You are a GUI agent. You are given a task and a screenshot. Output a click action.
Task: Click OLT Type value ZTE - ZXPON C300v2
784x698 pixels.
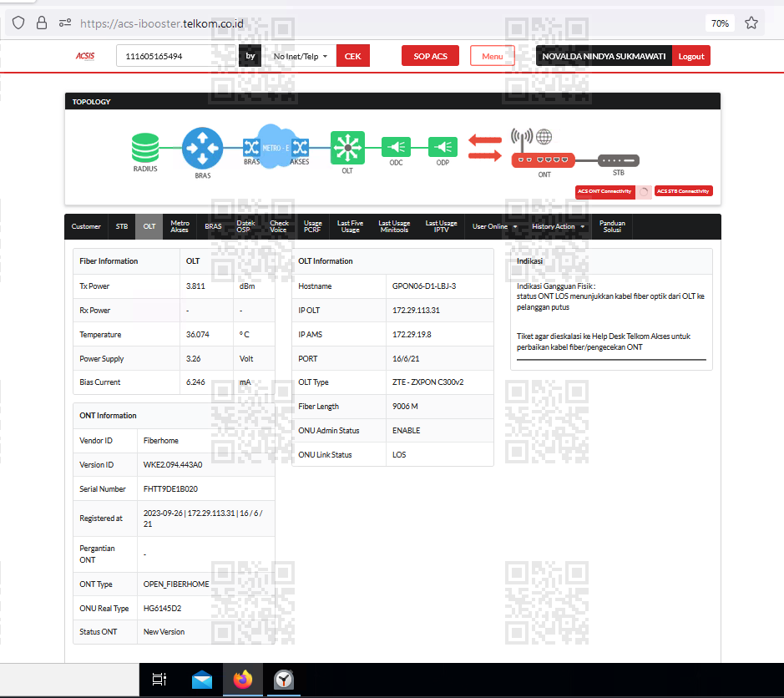428,382
